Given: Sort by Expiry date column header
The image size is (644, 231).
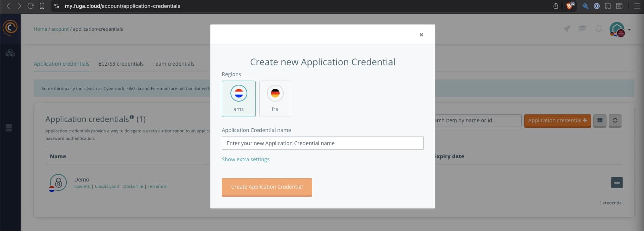Looking at the screenshot, I should tap(450, 156).
